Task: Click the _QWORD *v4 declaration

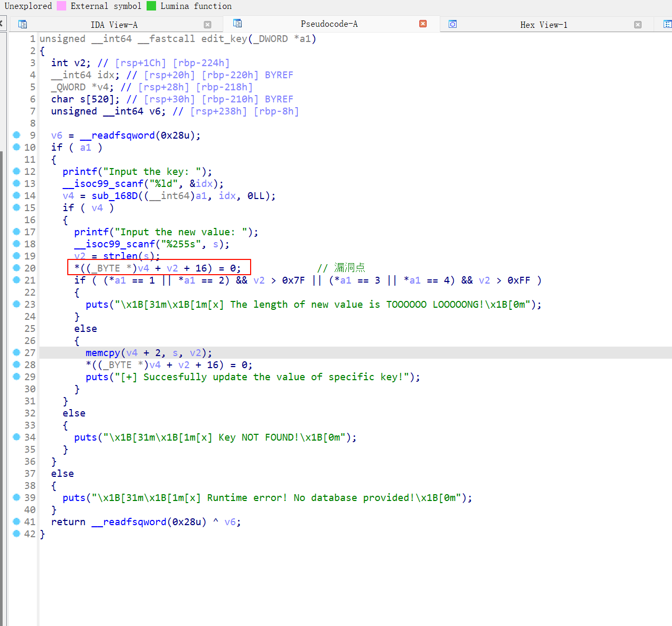Action: click(x=82, y=87)
